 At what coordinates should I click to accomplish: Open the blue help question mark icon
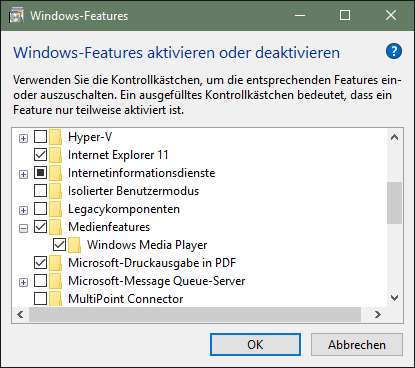click(x=394, y=51)
